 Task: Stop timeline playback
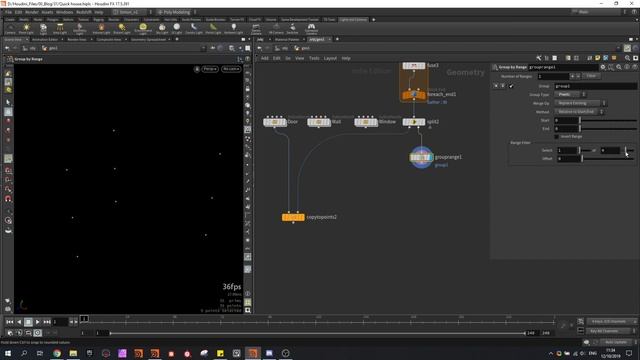[x=28, y=322]
